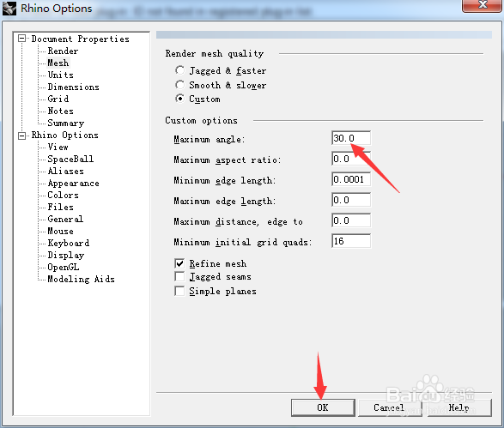Image resolution: width=504 pixels, height=428 pixels.
Task: Click the Maximum angle field
Action: pos(351,138)
